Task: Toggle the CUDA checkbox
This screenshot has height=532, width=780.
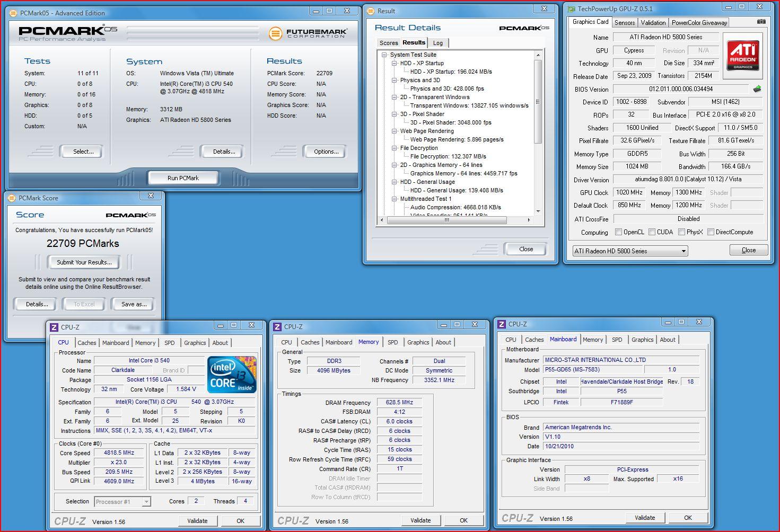Action: (x=652, y=232)
